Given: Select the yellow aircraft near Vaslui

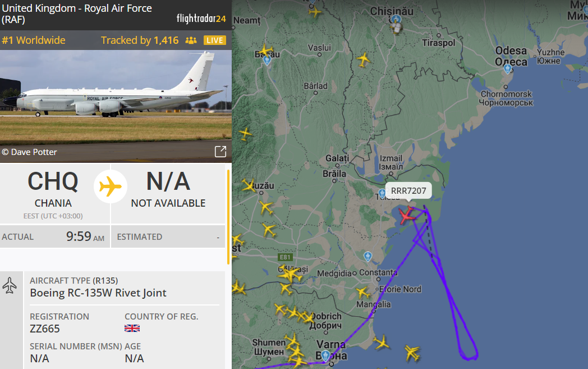Looking at the screenshot, I should click(364, 60).
